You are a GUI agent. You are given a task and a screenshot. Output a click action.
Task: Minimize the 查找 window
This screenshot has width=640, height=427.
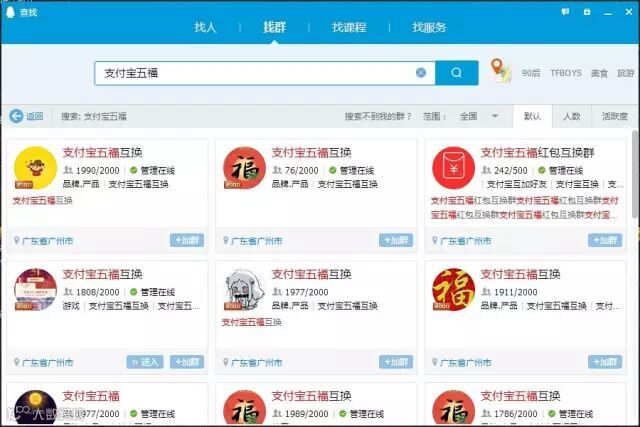click(x=608, y=12)
